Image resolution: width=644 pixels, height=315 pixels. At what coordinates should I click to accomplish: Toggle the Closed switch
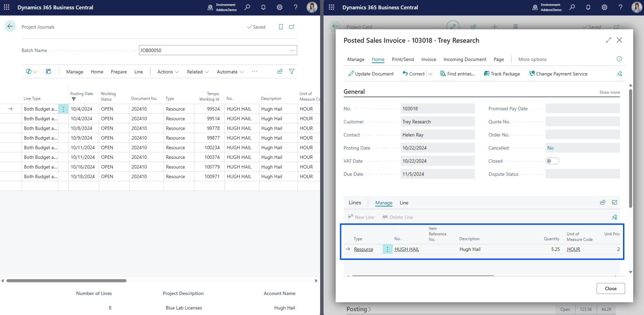[552, 161]
